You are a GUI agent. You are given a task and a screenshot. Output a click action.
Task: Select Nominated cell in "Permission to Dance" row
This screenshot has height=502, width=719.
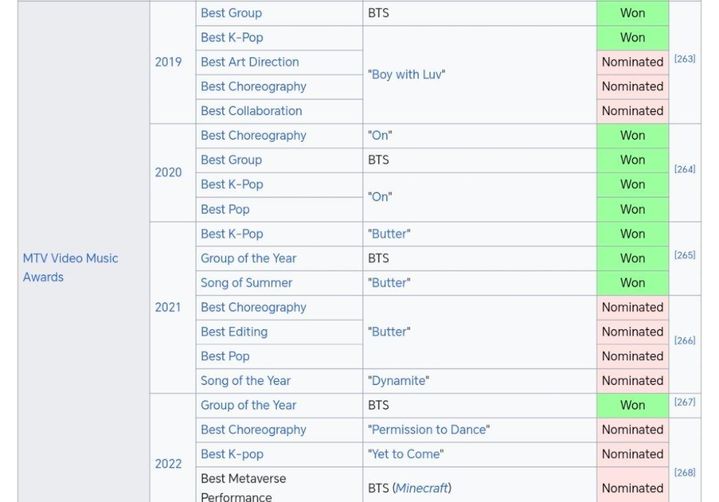tap(633, 430)
